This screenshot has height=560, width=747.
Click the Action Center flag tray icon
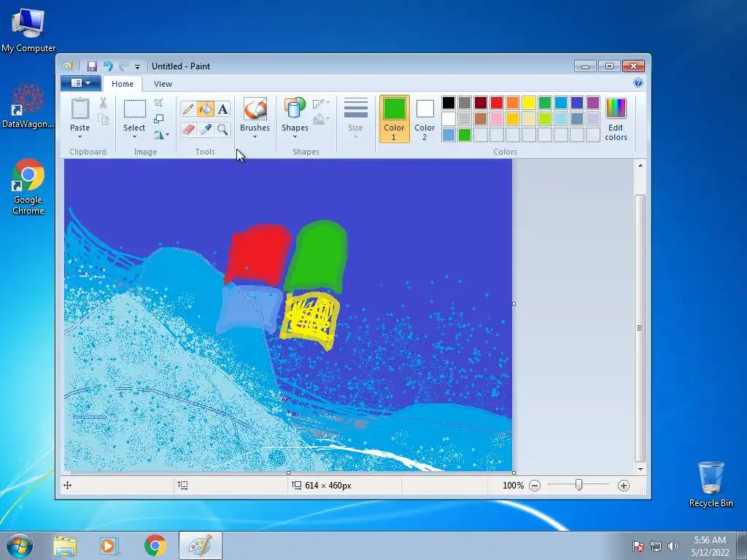click(x=638, y=546)
